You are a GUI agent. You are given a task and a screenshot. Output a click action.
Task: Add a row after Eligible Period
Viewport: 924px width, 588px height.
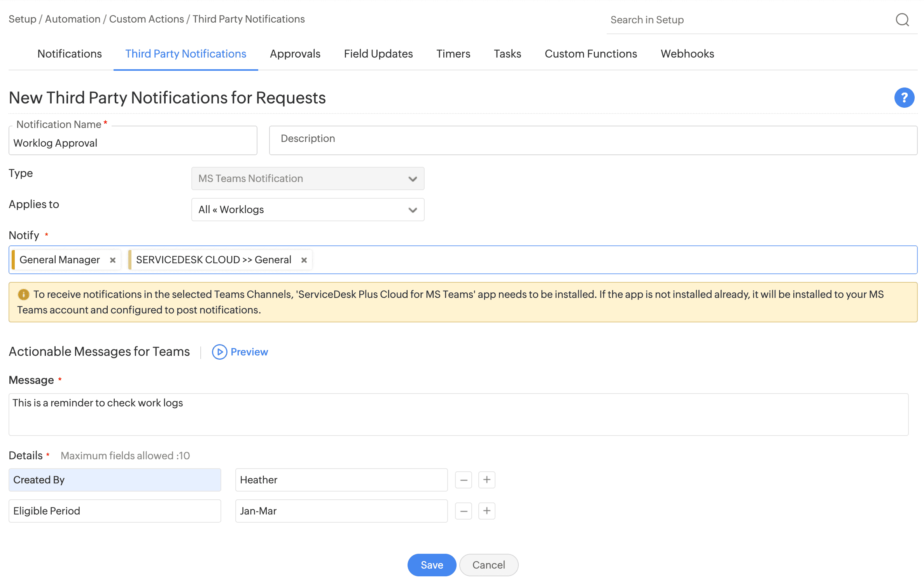click(x=486, y=511)
